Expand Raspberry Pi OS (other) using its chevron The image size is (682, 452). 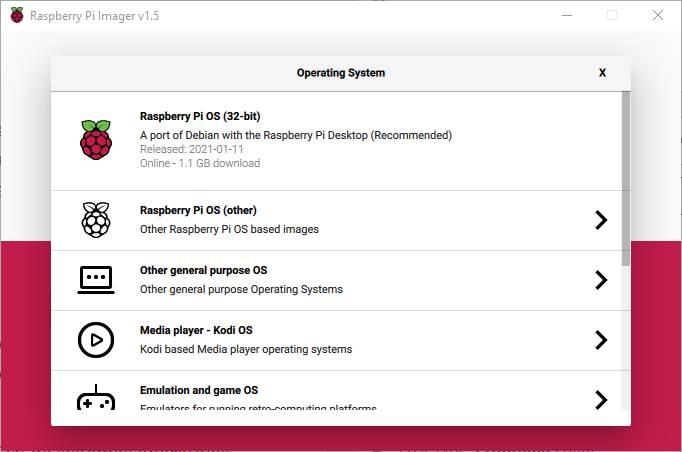pyautogui.click(x=600, y=220)
